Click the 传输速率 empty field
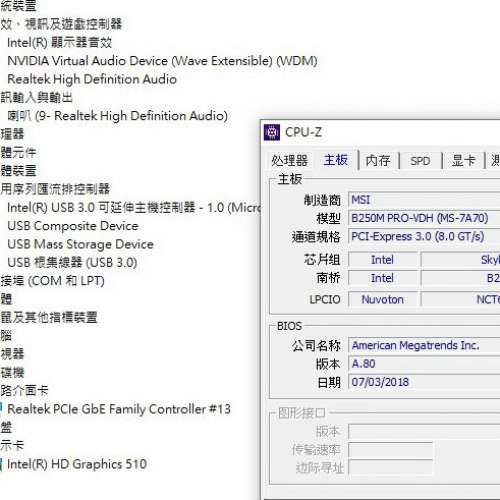This screenshot has height=500, width=500. [x=390, y=450]
